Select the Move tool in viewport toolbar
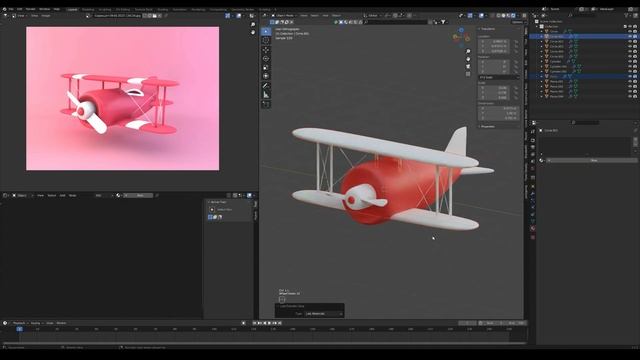This screenshot has height=360, width=640. click(x=266, y=50)
